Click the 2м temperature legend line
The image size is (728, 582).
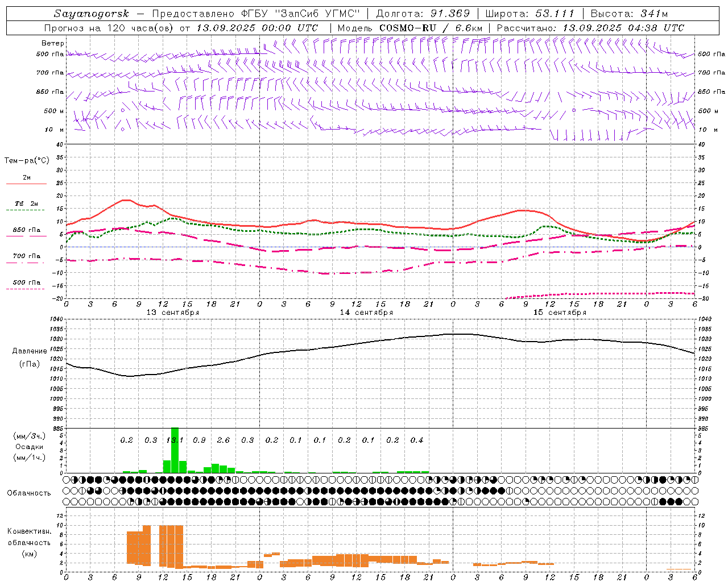pyautogui.click(x=26, y=184)
